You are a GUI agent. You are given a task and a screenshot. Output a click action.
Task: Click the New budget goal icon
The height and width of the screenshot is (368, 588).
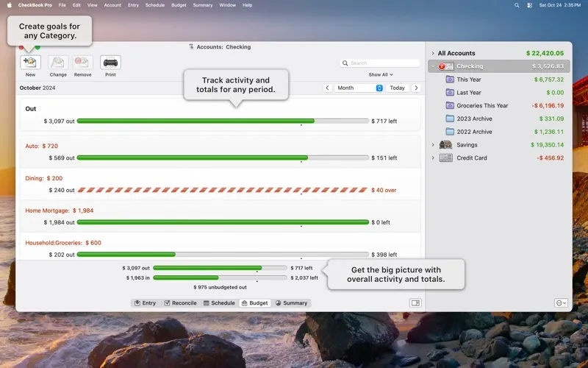30,63
